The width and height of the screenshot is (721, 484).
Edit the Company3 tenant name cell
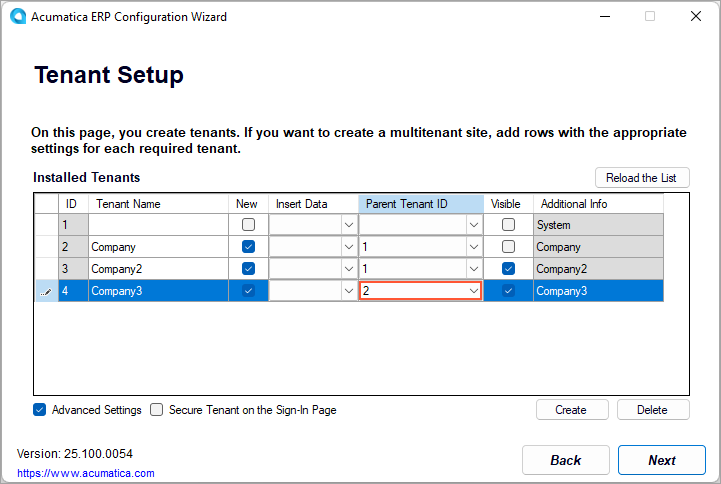click(x=158, y=291)
